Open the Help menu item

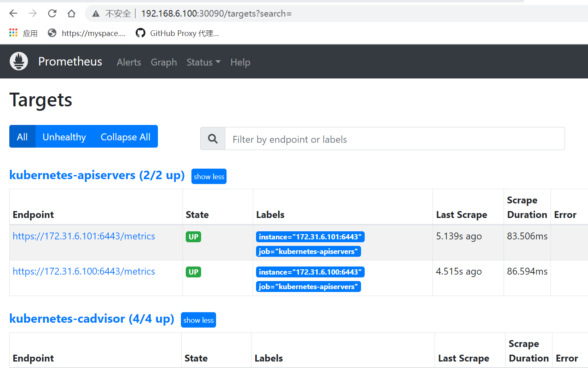pos(240,62)
